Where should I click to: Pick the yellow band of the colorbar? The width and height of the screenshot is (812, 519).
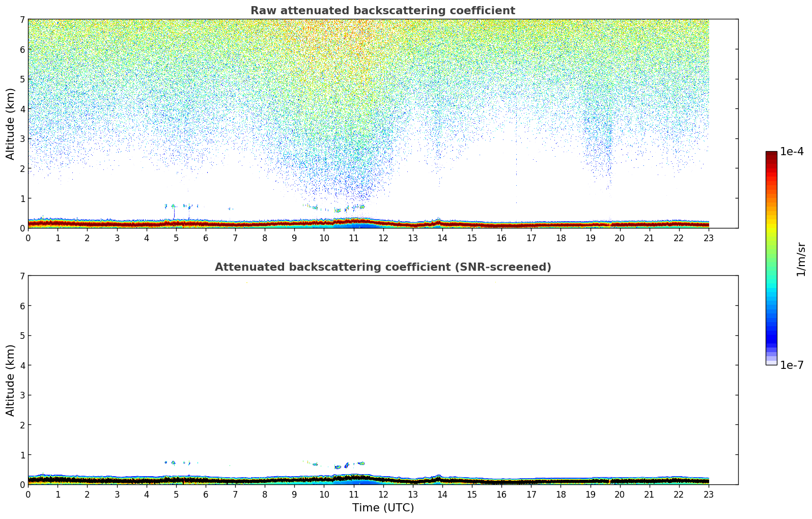tap(771, 224)
